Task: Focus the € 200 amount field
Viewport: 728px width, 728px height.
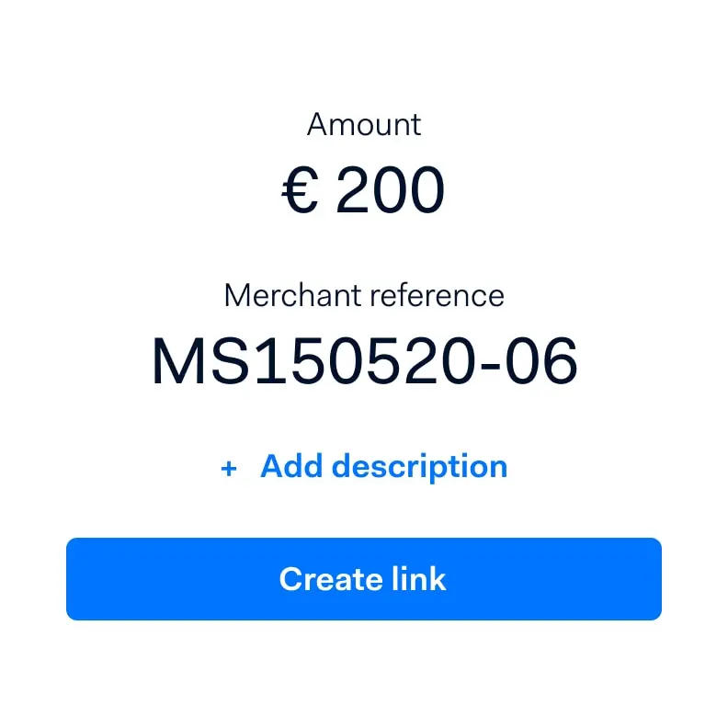Action: coord(364,193)
